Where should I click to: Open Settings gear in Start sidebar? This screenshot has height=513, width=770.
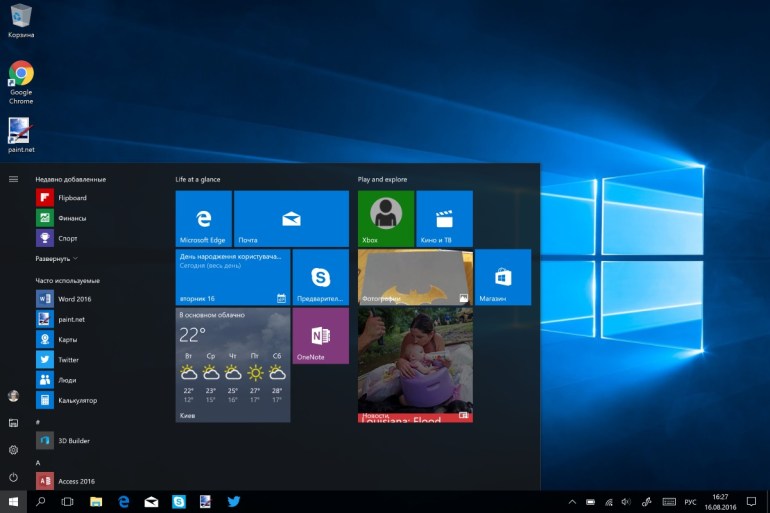(13, 450)
